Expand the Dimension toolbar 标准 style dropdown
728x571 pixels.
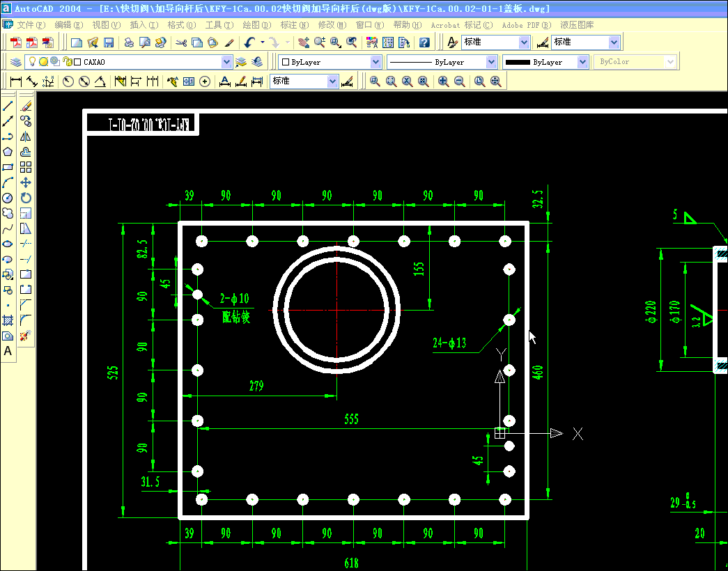(332, 81)
